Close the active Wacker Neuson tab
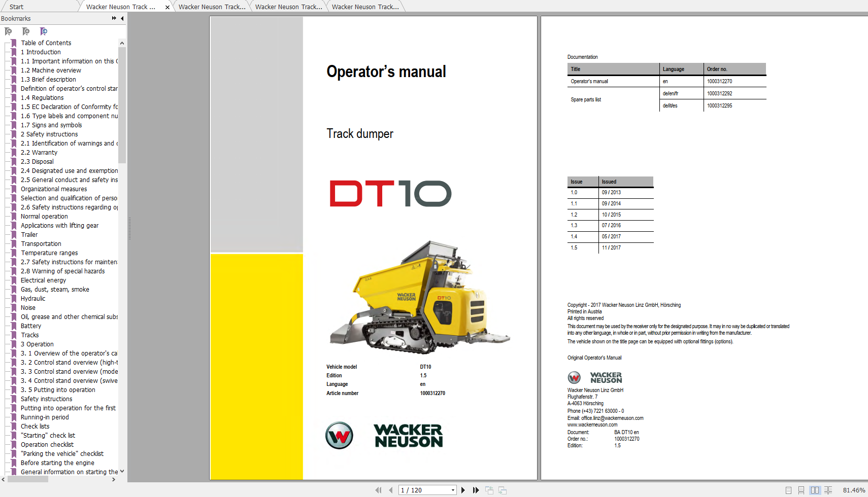This screenshot has width=868, height=497. [x=167, y=7]
